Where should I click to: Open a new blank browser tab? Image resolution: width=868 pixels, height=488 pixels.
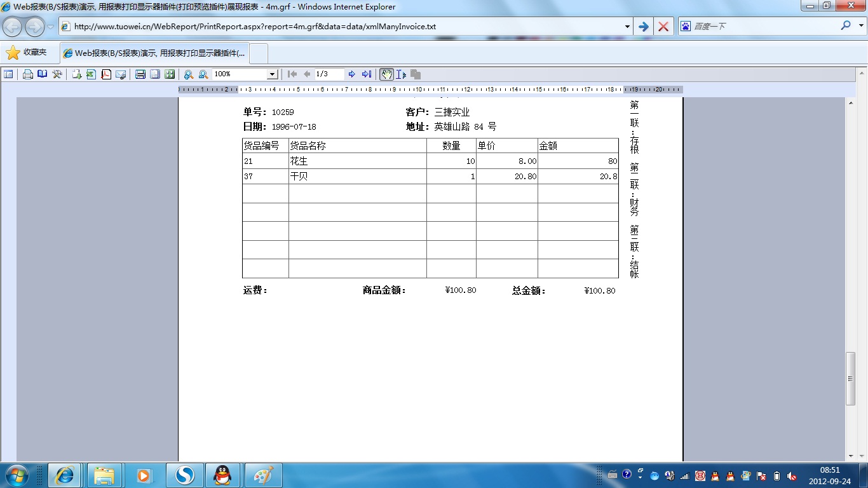pos(259,53)
